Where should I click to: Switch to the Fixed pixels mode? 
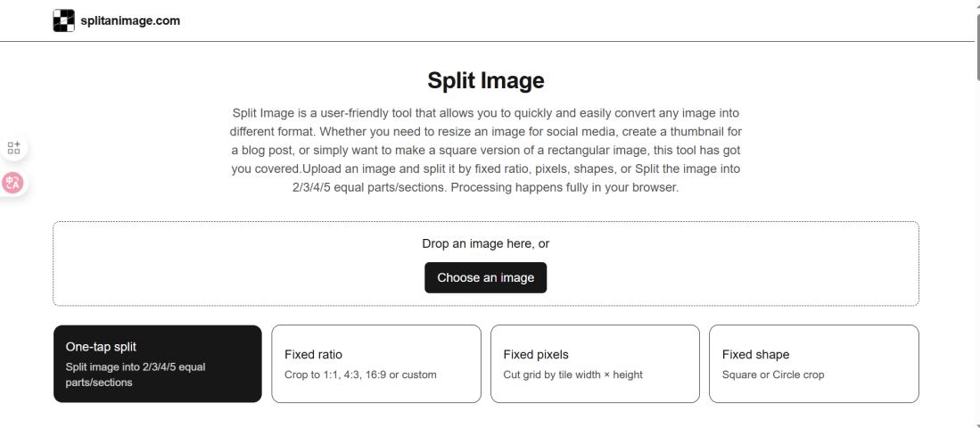(595, 363)
